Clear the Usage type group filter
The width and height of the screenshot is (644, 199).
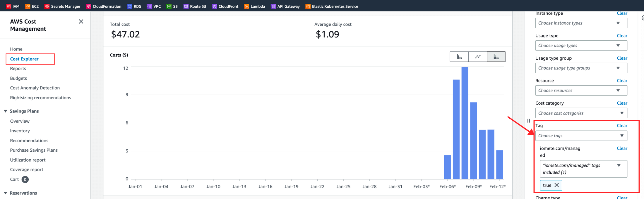622,58
